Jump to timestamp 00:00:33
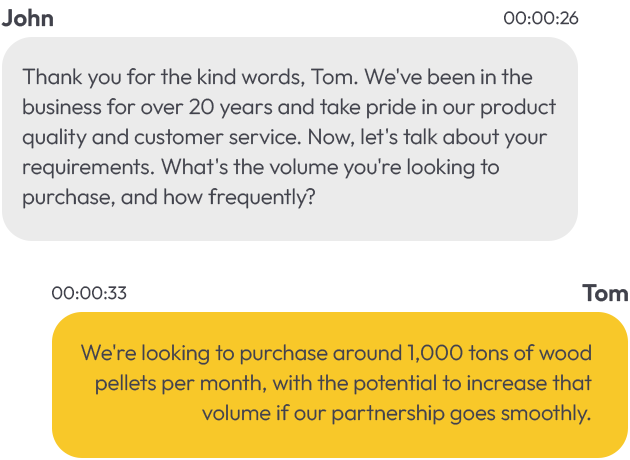The image size is (630, 460). 89,293
